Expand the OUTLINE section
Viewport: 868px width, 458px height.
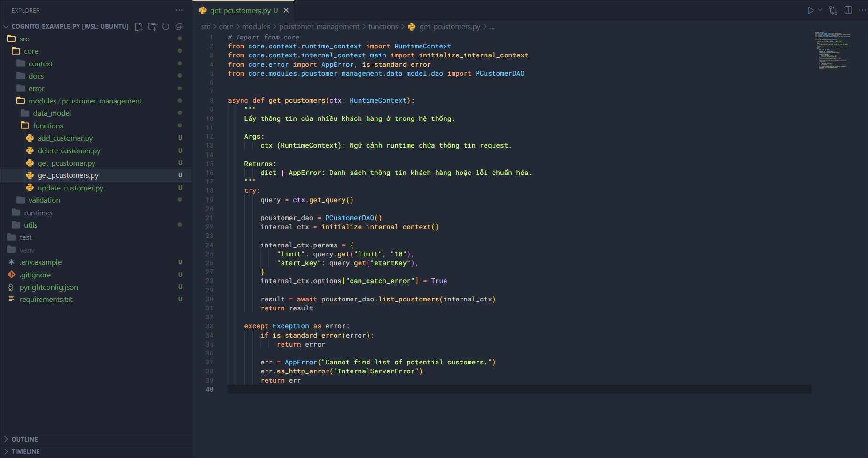(24, 439)
